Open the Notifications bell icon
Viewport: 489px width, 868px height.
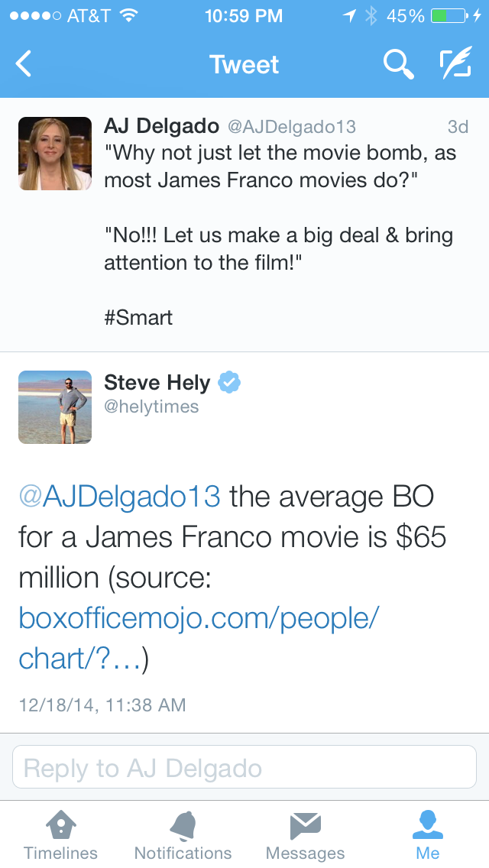point(183,826)
